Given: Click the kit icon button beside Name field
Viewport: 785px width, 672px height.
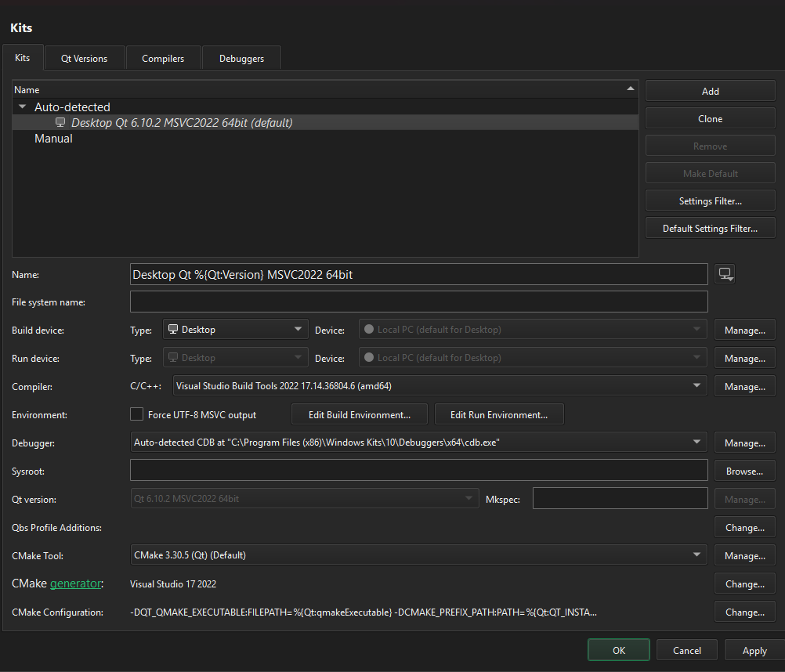Looking at the screenshot, I should click(725, 274).
